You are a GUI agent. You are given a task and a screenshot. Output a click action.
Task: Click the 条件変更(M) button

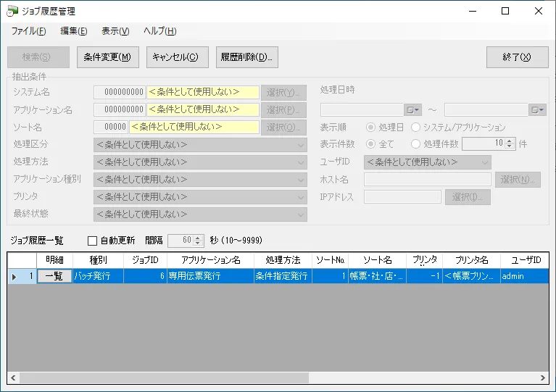(107, 57)
